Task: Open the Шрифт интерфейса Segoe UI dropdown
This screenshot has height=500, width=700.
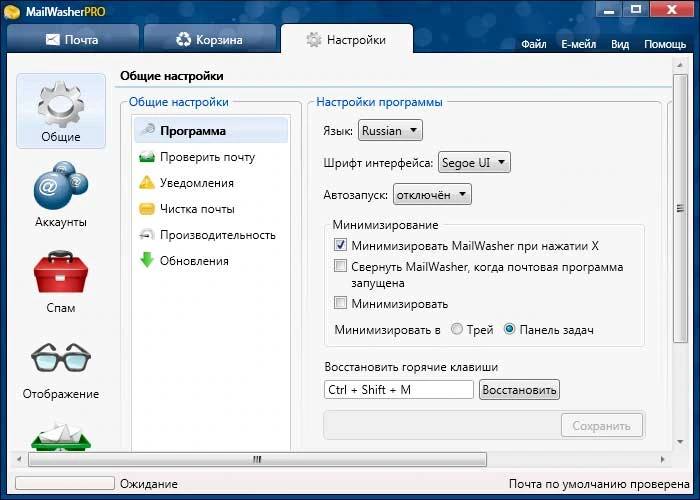Action: point(475,162)
